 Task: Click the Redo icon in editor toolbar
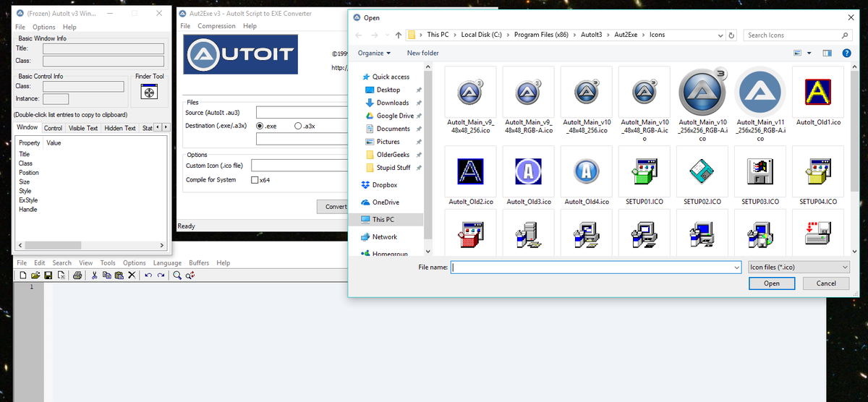(159, 275)
